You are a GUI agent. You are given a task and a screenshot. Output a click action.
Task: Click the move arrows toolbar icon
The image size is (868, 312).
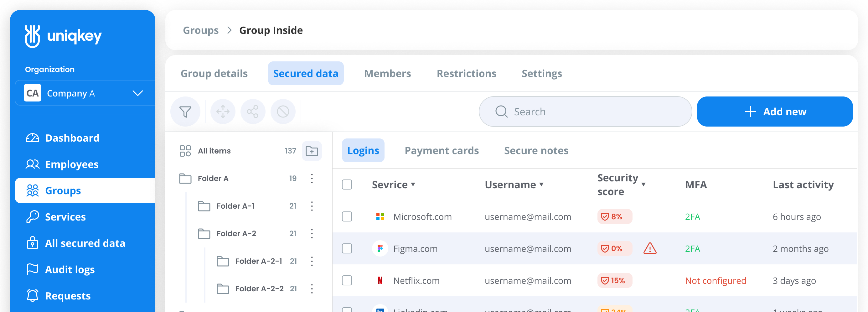click(x=223, y=112)
